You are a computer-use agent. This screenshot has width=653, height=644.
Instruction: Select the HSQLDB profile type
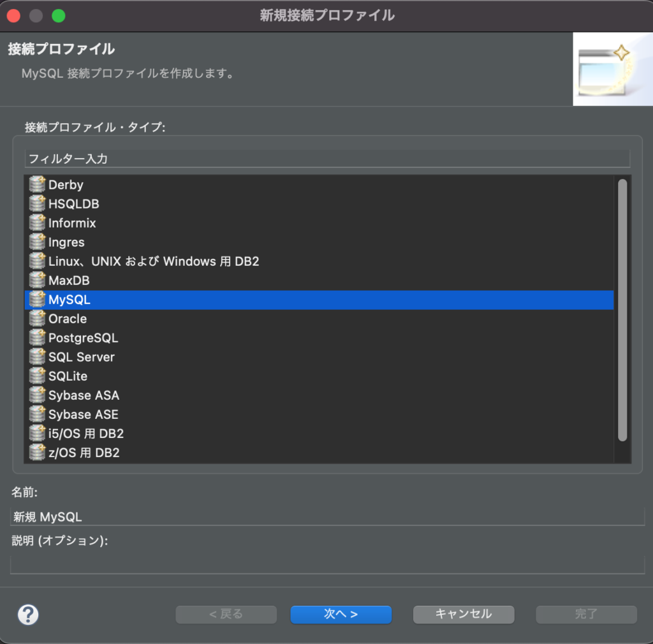click(x=319, y=203)
